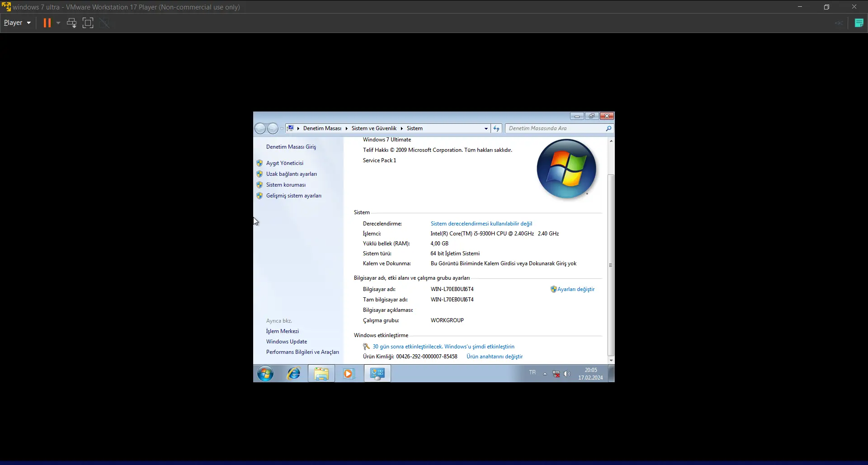Open Windows Update link
868x465 pixels.
[x=287, y=342]
